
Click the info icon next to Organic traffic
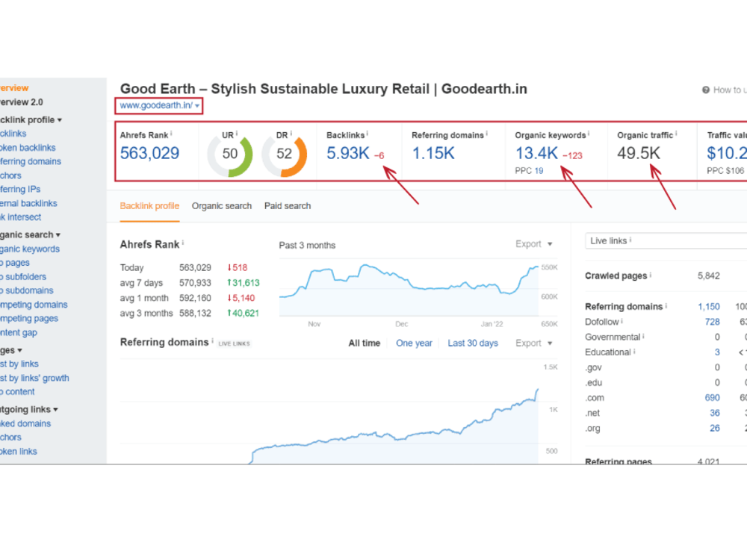pos(676,134)
